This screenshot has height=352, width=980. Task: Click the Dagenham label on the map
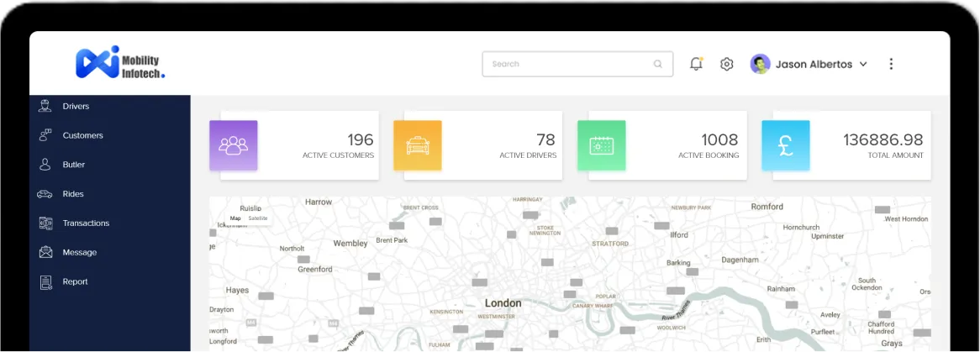click(x=740, y=260)
